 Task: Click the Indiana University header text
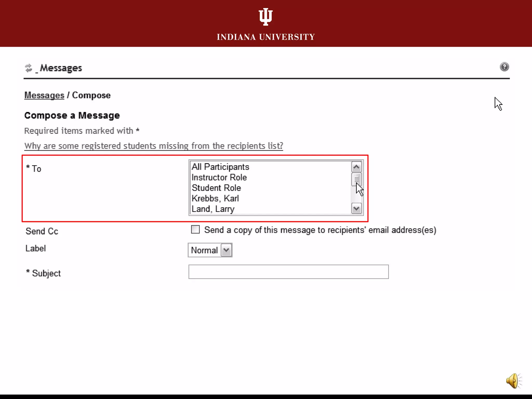(266, 37)
